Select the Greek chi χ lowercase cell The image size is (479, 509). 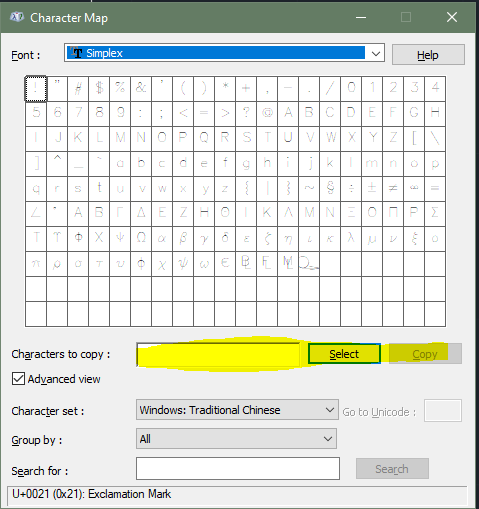162,264
